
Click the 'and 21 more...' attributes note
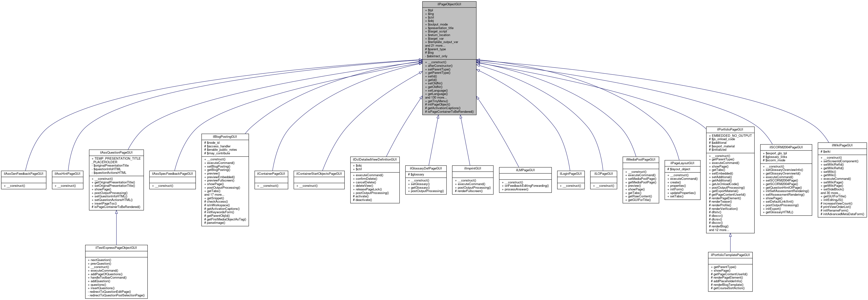tap(435, 45)
